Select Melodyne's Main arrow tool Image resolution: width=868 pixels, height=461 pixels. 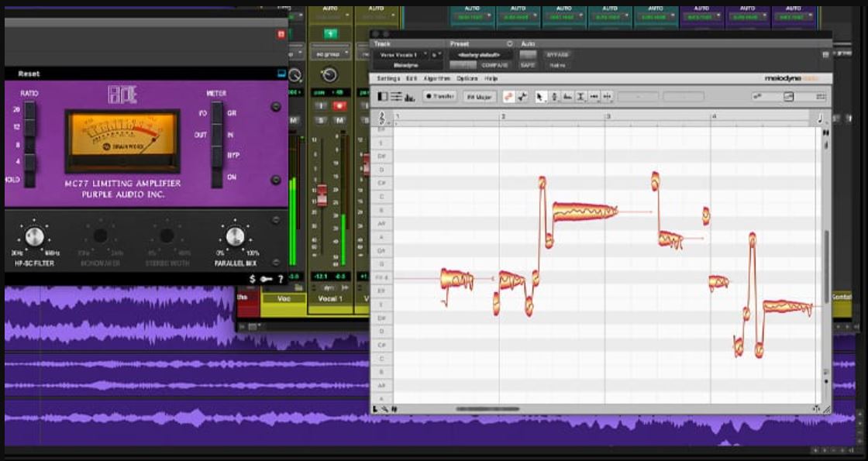click(540, 97)
